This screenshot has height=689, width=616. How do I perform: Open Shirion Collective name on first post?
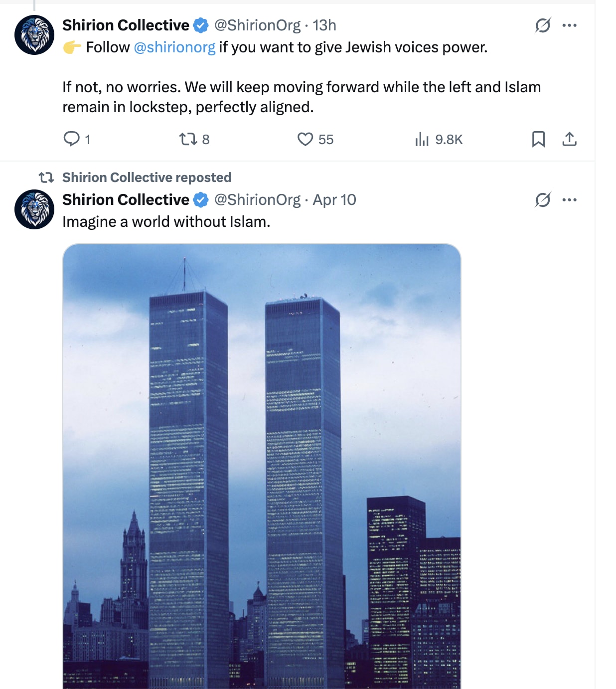point(126,25)
